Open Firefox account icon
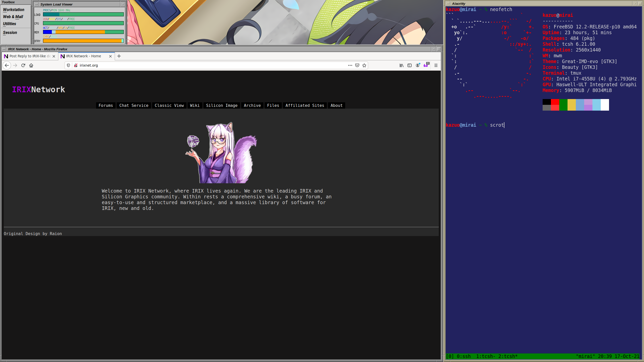Image resolution: width=644 pixels, height=362 pixels. (418, 65)
